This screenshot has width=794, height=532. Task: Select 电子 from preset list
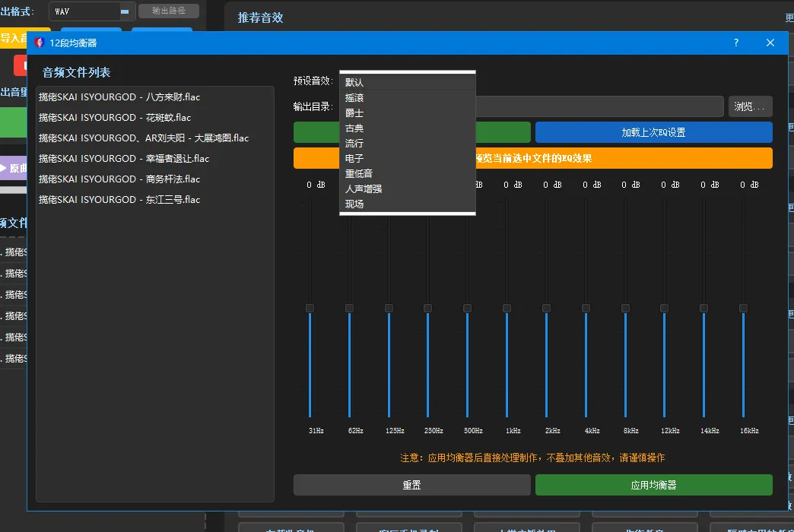tap(407, 158)
